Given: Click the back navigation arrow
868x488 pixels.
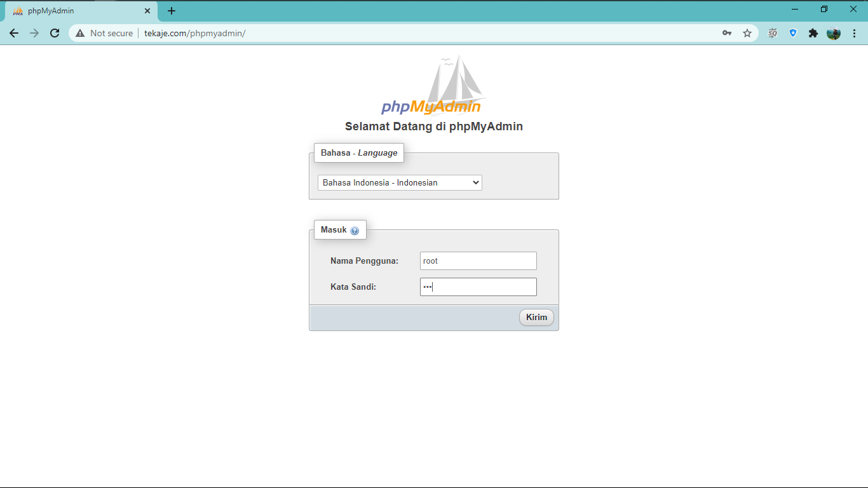Looking at the screenshot, I should pos(14,33).
